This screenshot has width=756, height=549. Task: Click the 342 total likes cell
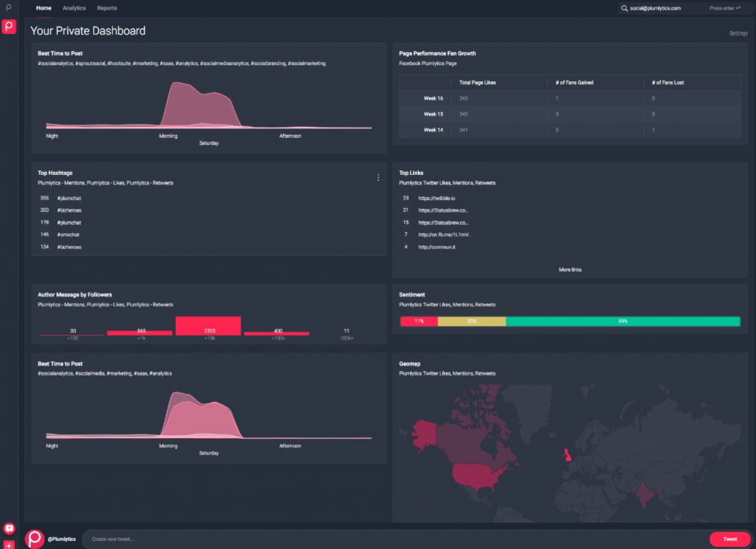click(x=464, y=114)
